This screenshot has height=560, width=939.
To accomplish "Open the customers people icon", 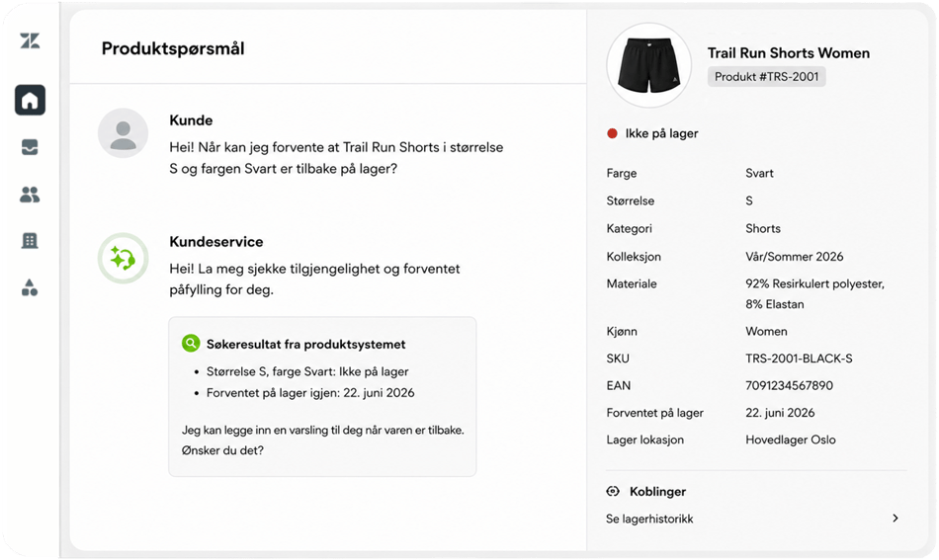I will (x=30, y=194).
